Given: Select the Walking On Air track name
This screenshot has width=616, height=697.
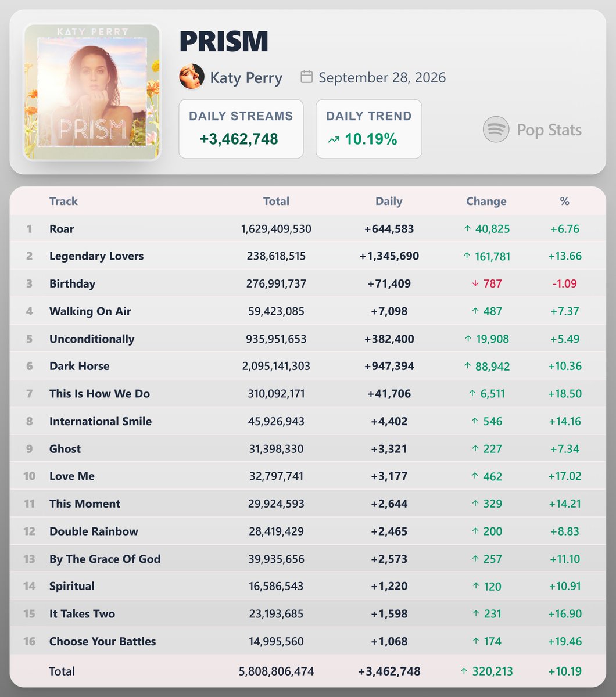Looking at the screenshot, I should 90,311.
